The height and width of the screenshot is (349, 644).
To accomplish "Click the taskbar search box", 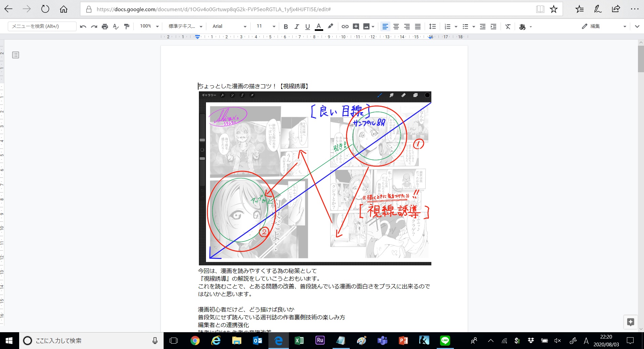I will (91, 341).
